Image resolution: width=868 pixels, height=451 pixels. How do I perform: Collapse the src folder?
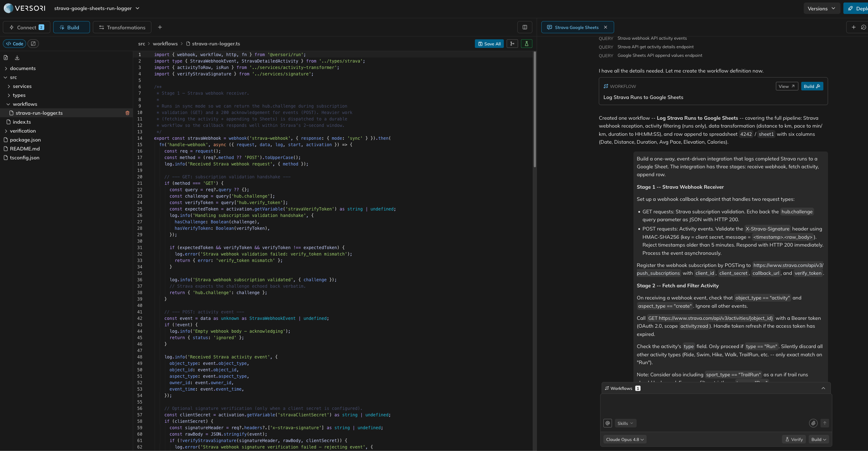(x=13, y=77)
